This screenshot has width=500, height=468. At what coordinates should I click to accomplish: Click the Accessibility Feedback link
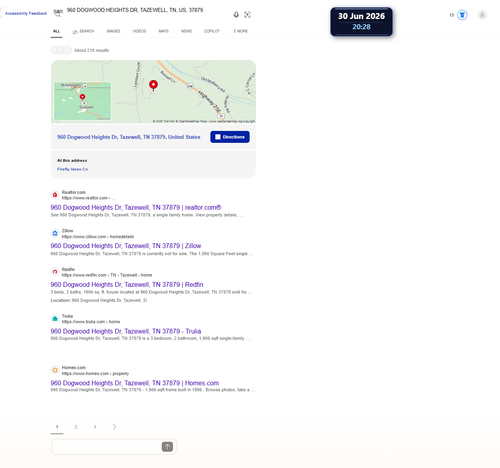click(26, 13)
